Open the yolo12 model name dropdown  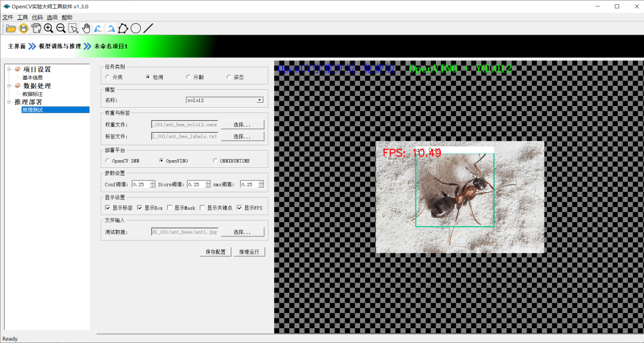click(259, 101)
